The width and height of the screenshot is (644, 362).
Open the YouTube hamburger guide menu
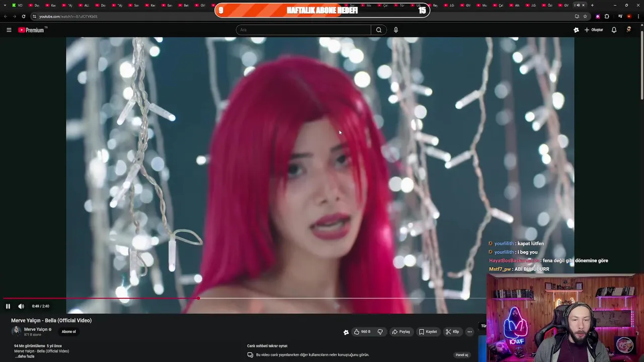click(x=9, y=30)
